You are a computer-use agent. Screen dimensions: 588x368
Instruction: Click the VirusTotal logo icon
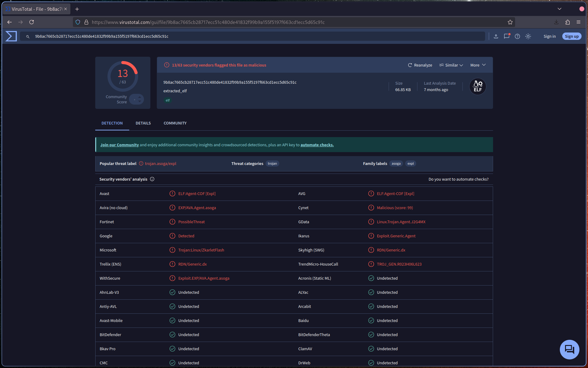tap(11, 36)
